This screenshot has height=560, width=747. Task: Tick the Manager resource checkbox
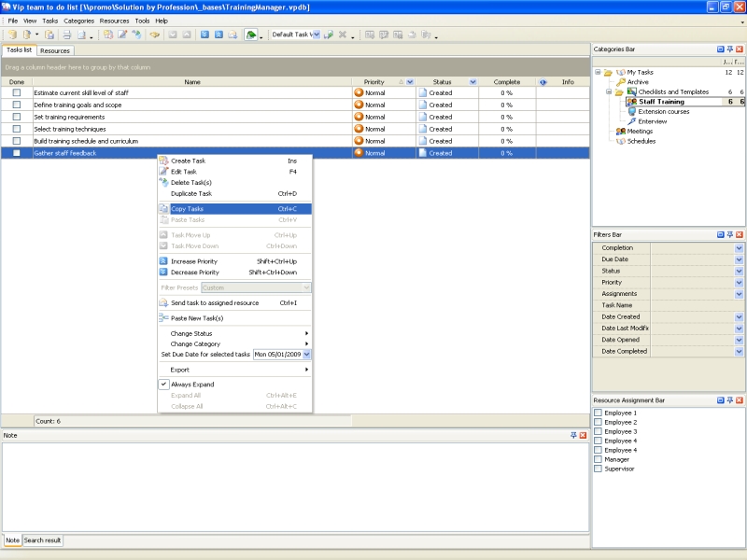[599, 459]
